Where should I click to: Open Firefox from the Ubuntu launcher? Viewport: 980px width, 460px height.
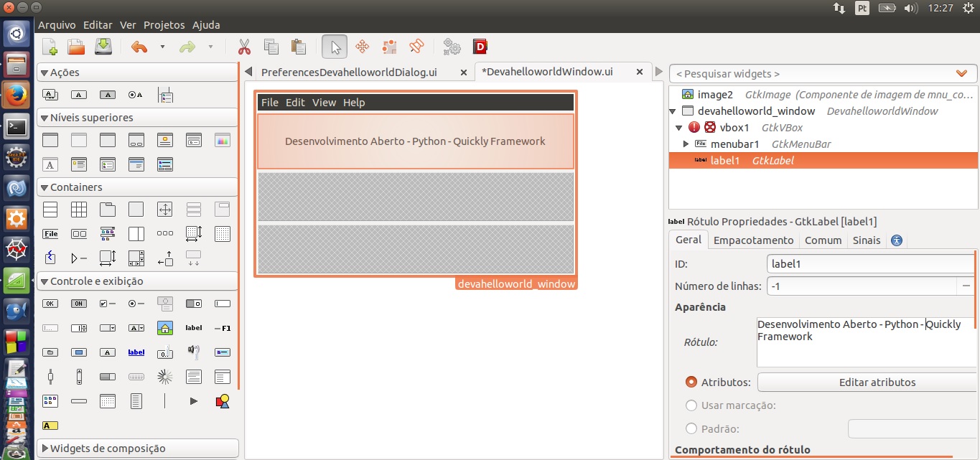tap(17, 95)
